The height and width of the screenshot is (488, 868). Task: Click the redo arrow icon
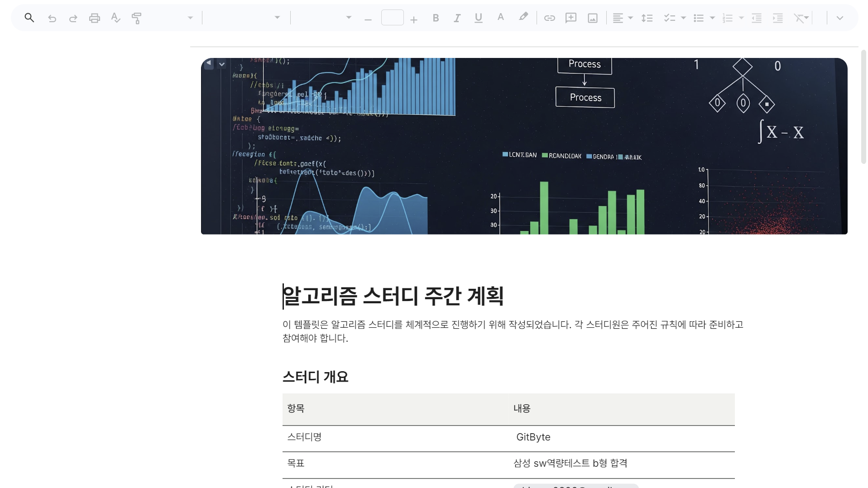(x=73, y=18)
